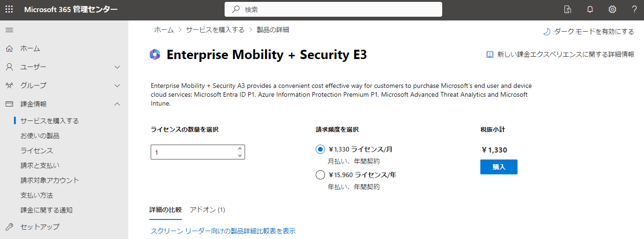Select ¥15,960 ライセンス/年 billing option
The width and height of the screenshot is (644, 239).
(x=320, y=175)
